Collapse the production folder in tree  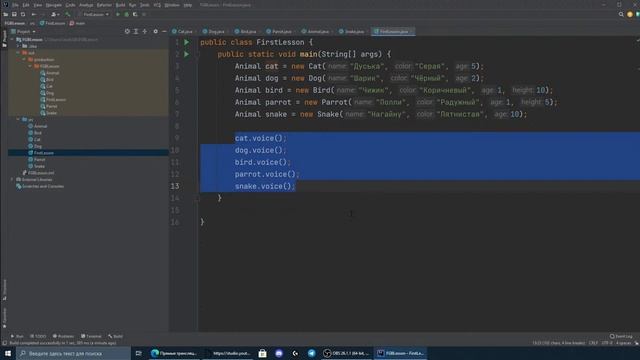click(24, 59)
